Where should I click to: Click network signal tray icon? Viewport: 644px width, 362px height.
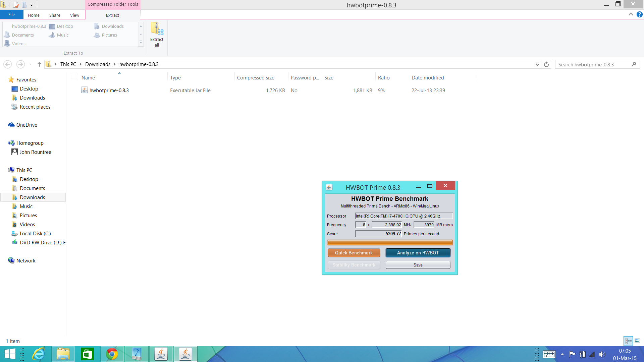point(592,354)
